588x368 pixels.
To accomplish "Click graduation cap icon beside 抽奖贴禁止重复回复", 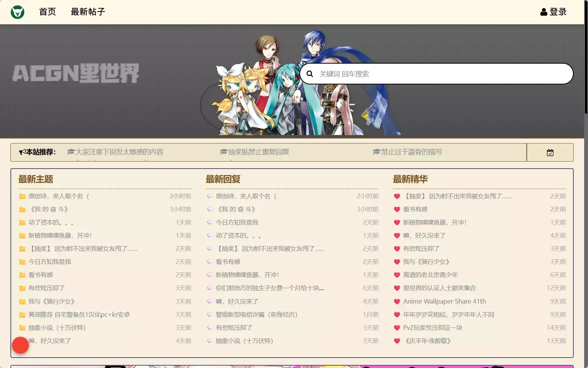I will tap(223, 152).
